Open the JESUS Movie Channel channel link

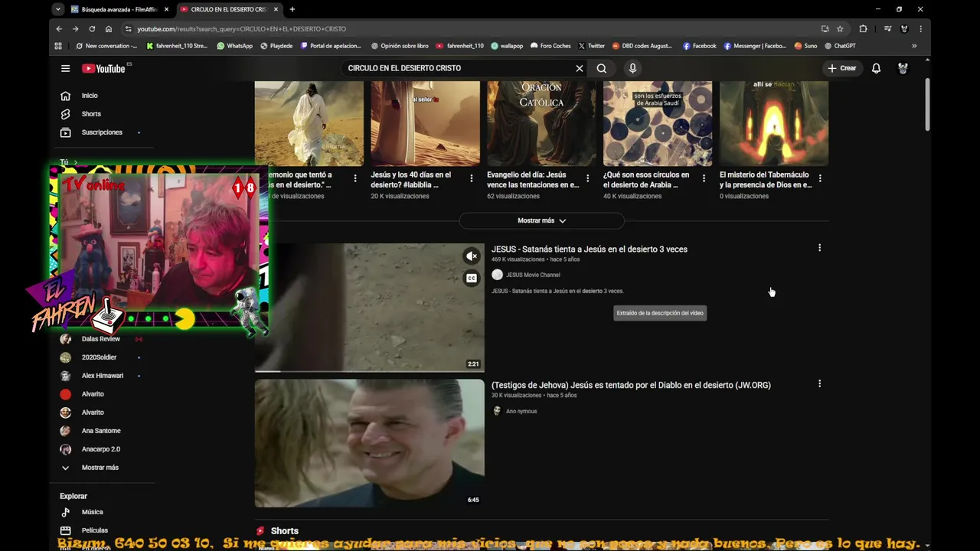click(x=533, y=275)
